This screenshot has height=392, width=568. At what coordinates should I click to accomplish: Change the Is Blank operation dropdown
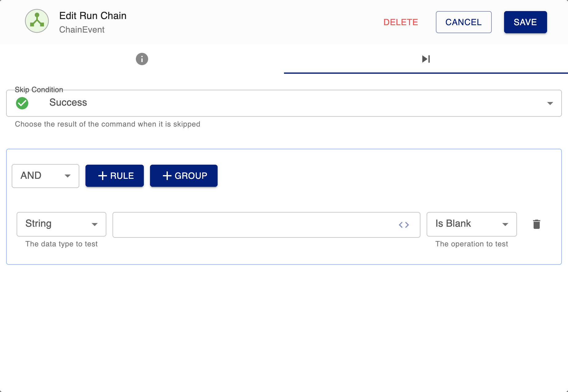tap(505, 224)
